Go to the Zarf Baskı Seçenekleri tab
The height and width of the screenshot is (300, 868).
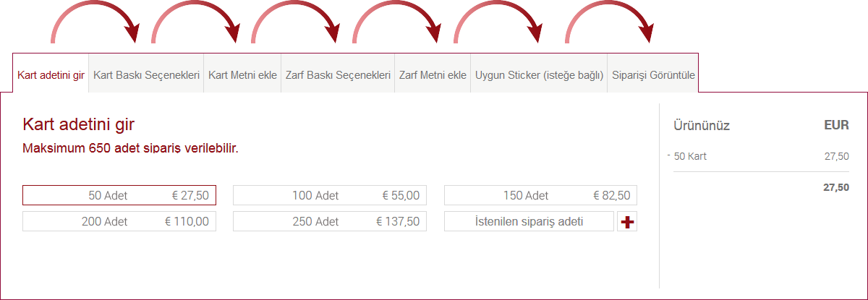pos(338,75)
